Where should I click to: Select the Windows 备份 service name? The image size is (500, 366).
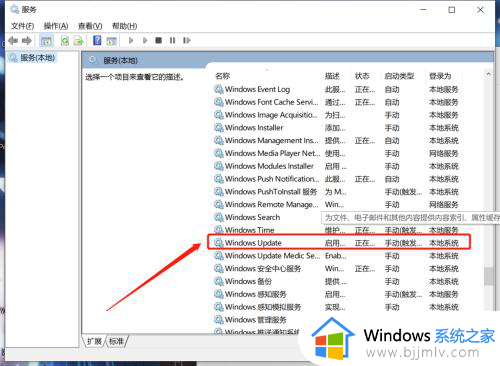[248, 282]
